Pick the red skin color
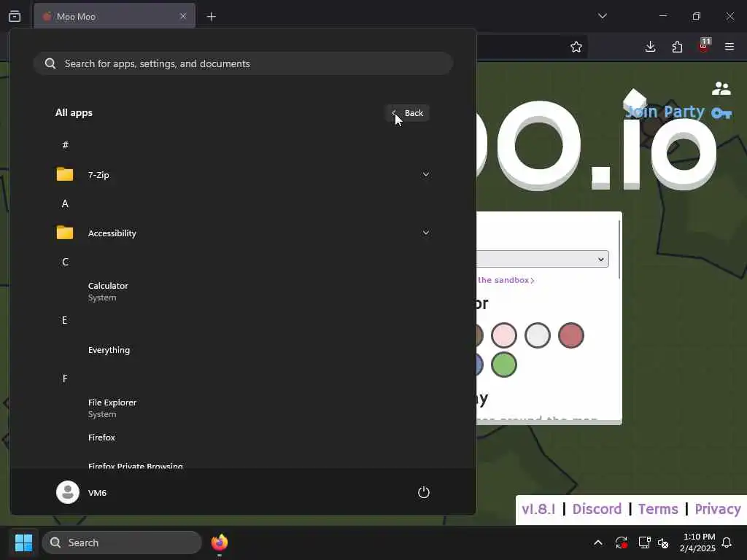This screenshot has height=560, width=747. click(570, 335)
